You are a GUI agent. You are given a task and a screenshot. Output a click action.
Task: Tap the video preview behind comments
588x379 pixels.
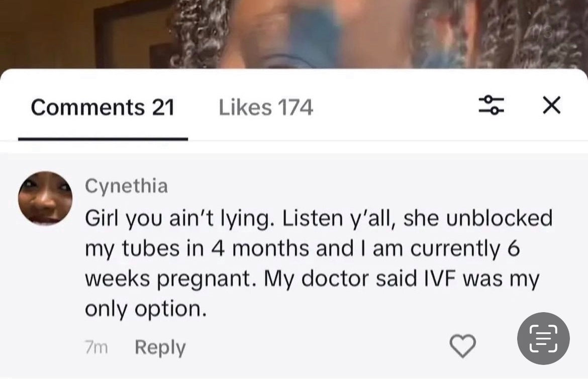294,34
